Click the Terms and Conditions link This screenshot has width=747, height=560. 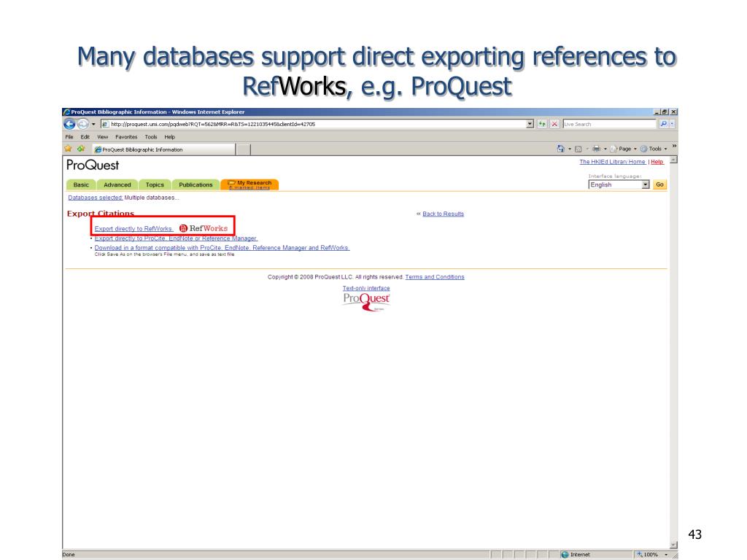[x=435, y=277]
